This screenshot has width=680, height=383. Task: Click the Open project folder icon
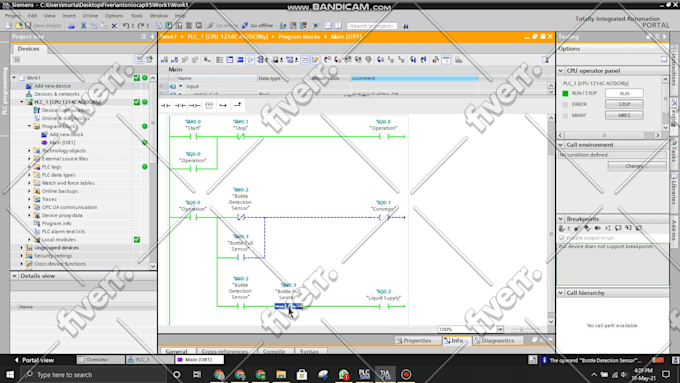coord(18,26)
